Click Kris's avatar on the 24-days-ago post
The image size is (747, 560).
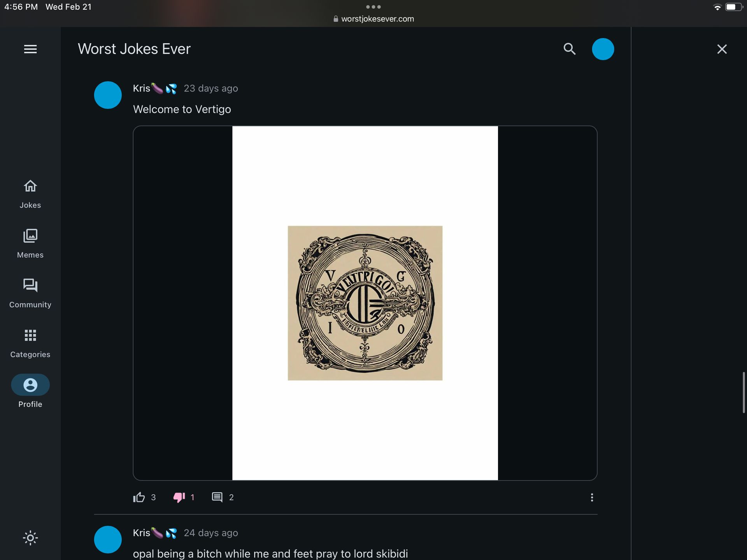pyautogui.click(x=108, y=539)
